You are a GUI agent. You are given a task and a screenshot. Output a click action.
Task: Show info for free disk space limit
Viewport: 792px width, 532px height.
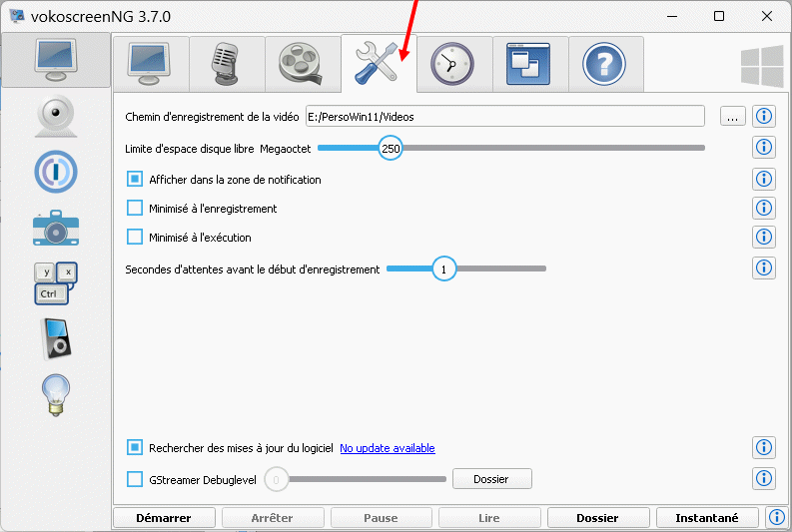point(764,148)
